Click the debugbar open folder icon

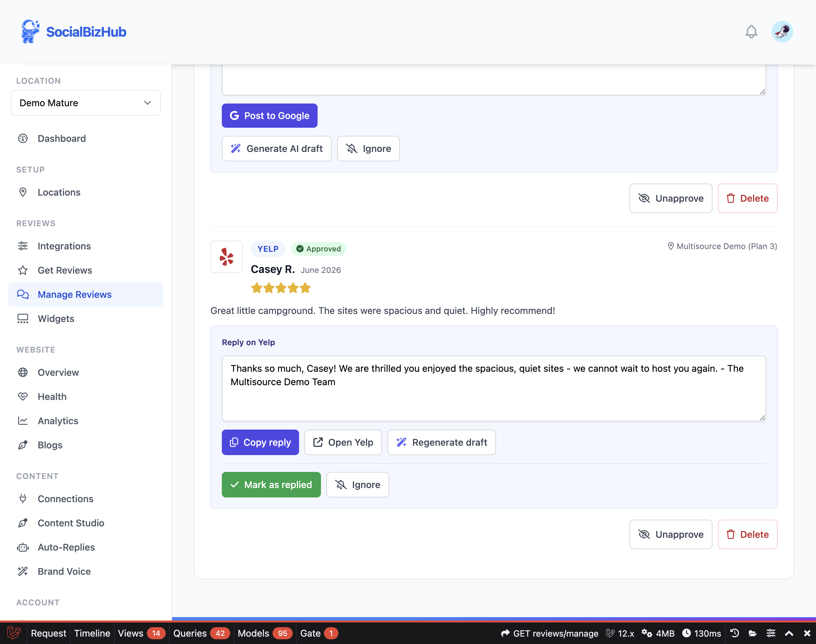(753, 634)
